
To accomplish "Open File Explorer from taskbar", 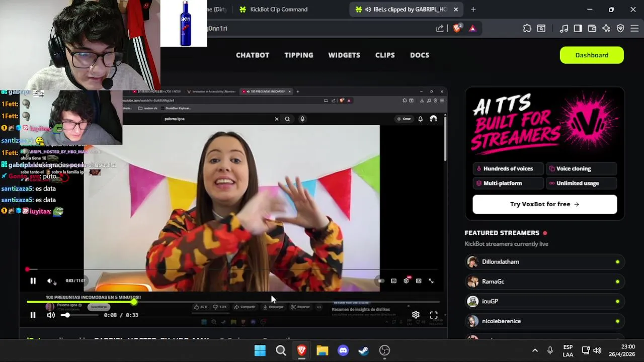I will pyautogui.click(x=322, y=350).
